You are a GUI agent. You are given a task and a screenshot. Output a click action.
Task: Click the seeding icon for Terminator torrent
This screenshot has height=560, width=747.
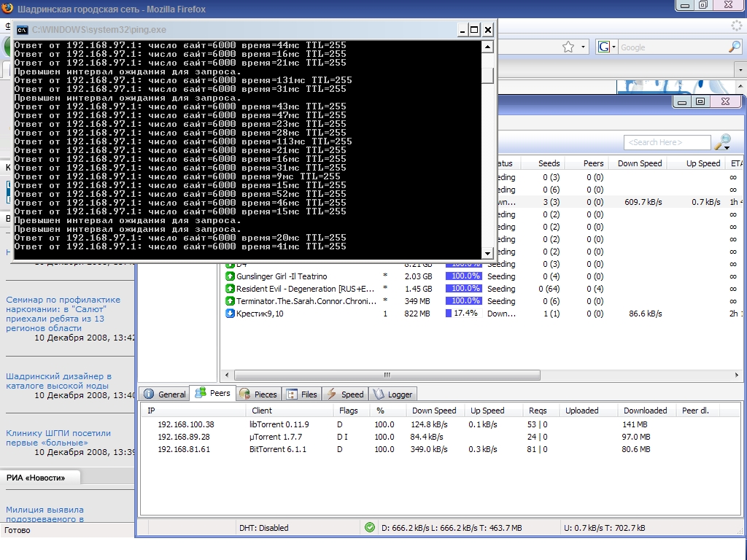pyautogui.click(x=230, y=301)
